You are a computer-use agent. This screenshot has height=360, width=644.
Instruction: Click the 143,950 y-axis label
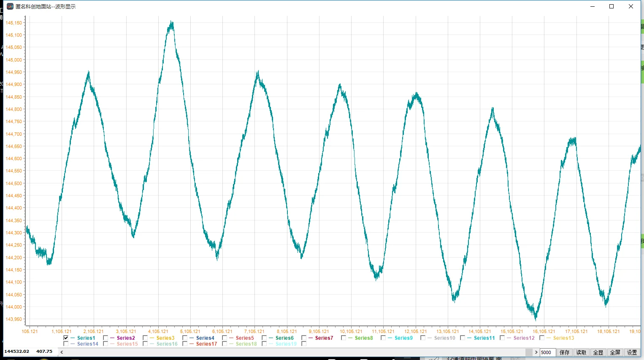pos(14,319)
